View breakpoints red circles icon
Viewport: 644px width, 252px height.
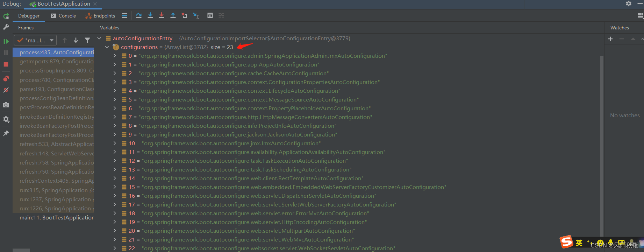pos(6,78)
